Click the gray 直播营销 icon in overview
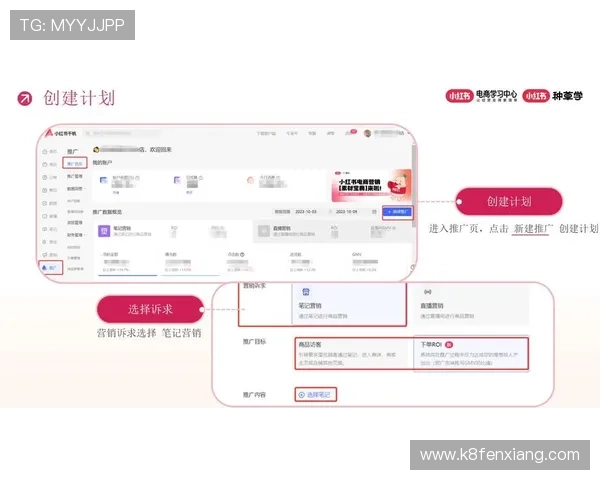The image size is (600, 480). (x=264, y=231)
